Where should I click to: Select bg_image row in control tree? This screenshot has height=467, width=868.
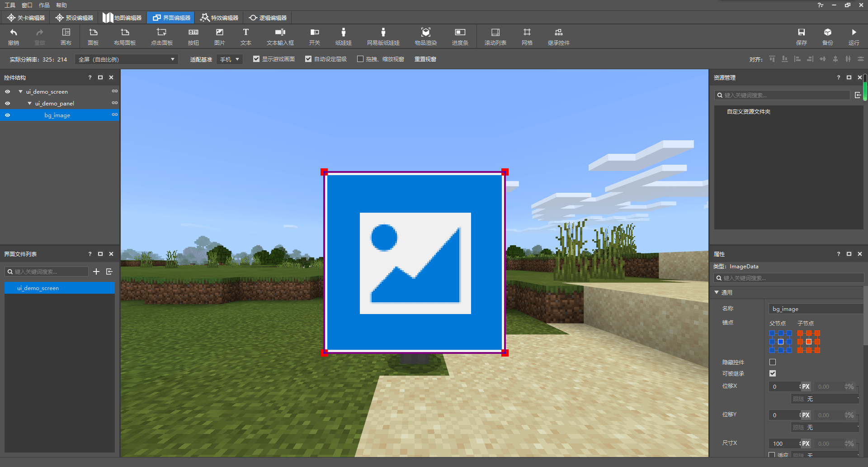pos(60,115)
